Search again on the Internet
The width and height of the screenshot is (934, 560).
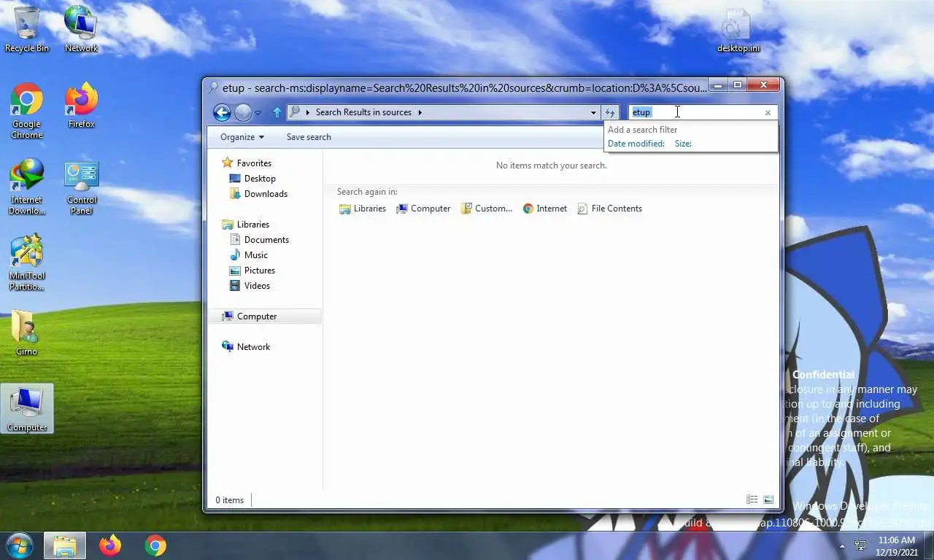point(544,209)
